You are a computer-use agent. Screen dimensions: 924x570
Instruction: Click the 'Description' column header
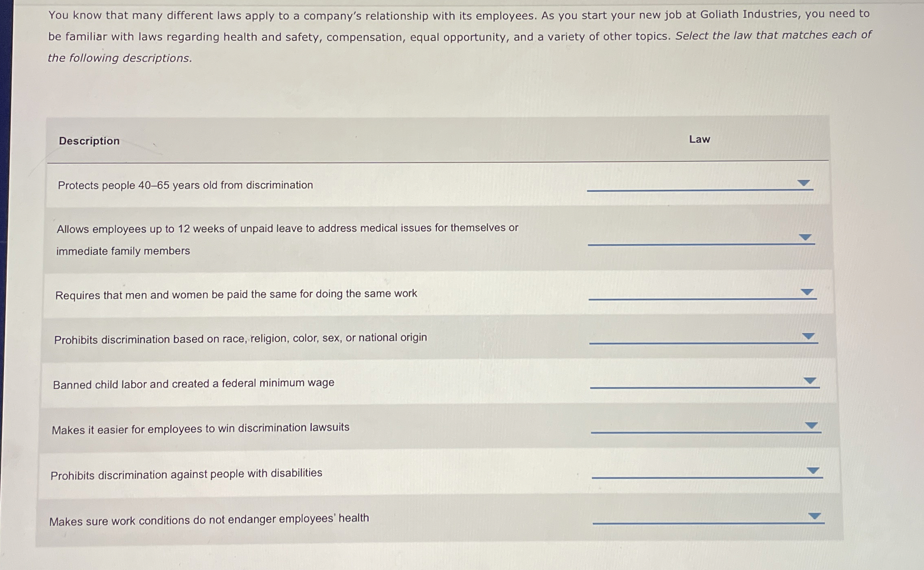click(x=89, y=141)
